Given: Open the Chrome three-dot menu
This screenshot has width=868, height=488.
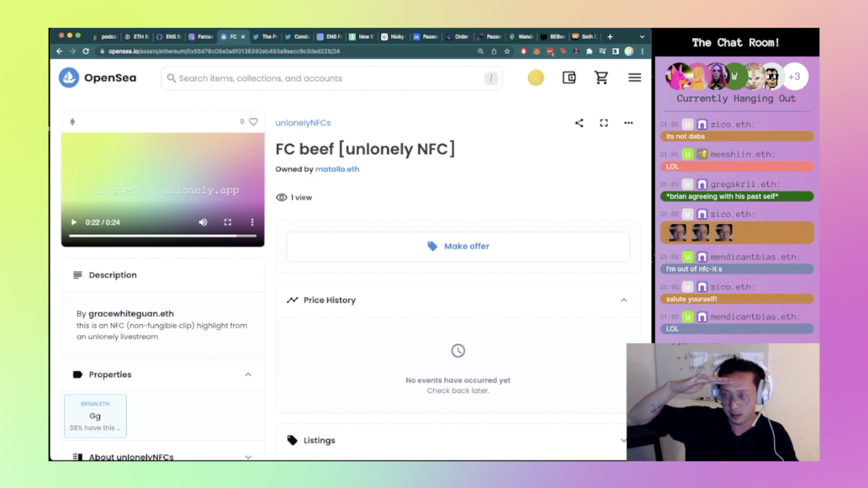Looking at the screenshot, I should point(642,51).
